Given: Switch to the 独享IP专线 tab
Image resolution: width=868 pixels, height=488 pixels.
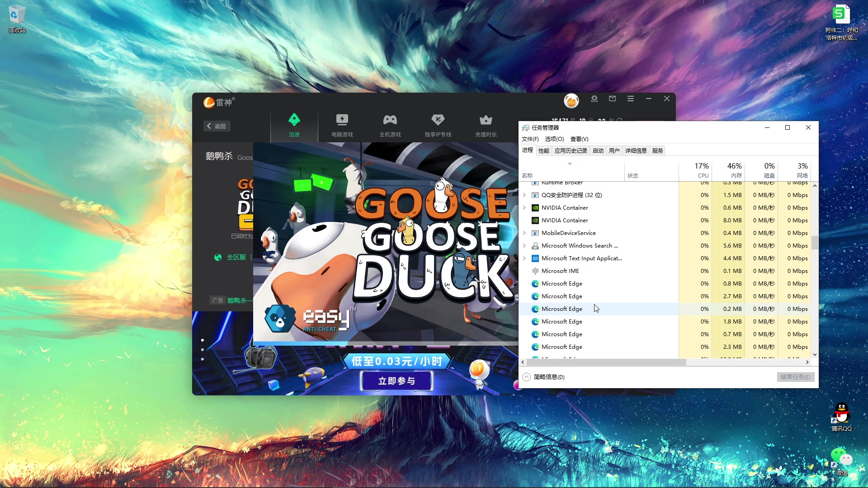Looking at the screenshot, I should (x=438, y=125).
